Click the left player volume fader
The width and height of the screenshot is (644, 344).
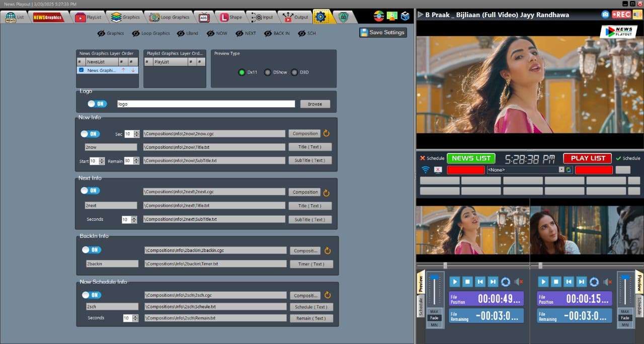[434, 278]
